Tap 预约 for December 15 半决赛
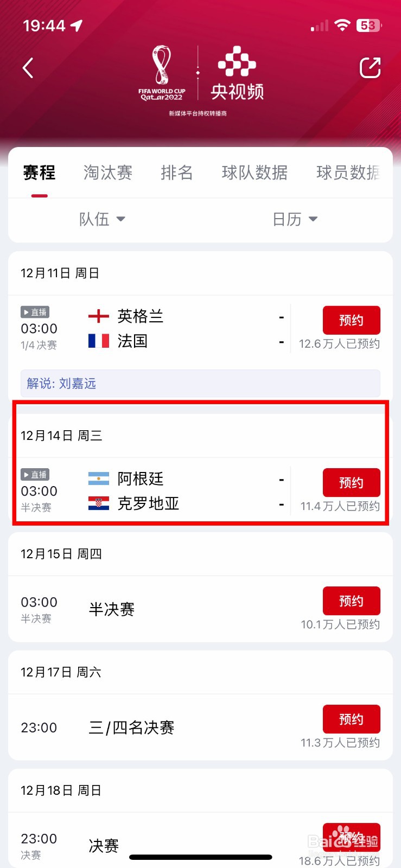401x868 pixels. click(352, 601)
